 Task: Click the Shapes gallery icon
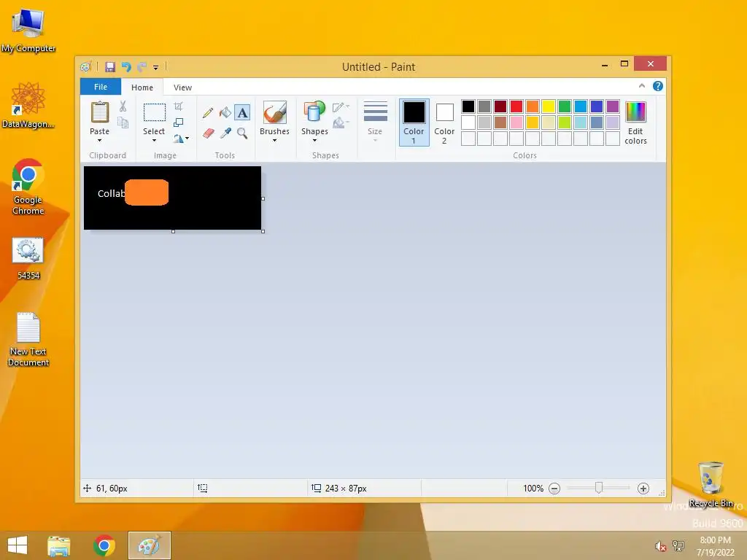click(x=314, y=112)
